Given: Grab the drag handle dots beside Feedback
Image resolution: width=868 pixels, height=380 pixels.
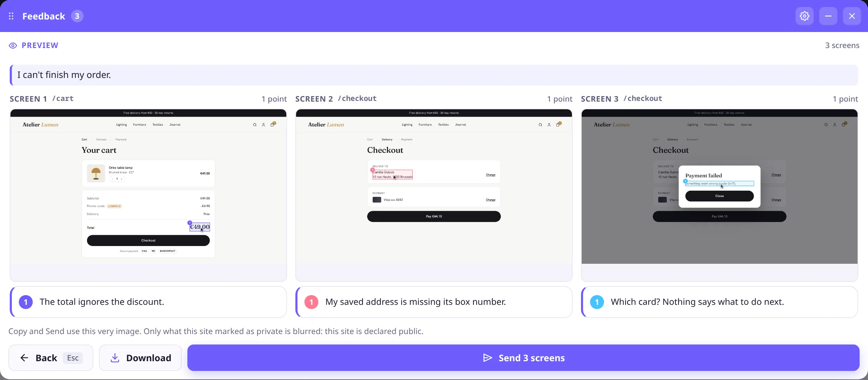Looking at the screenshot, I should 11,16.
